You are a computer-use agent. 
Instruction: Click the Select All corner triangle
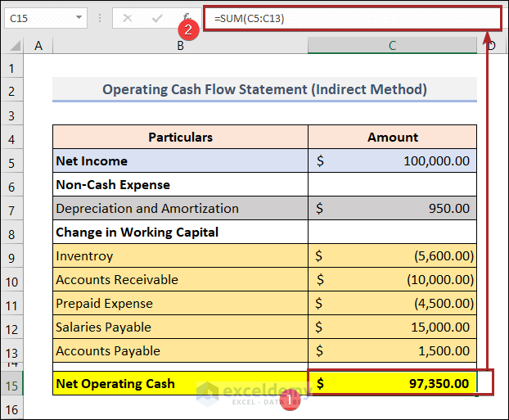[x=15, y=46]
